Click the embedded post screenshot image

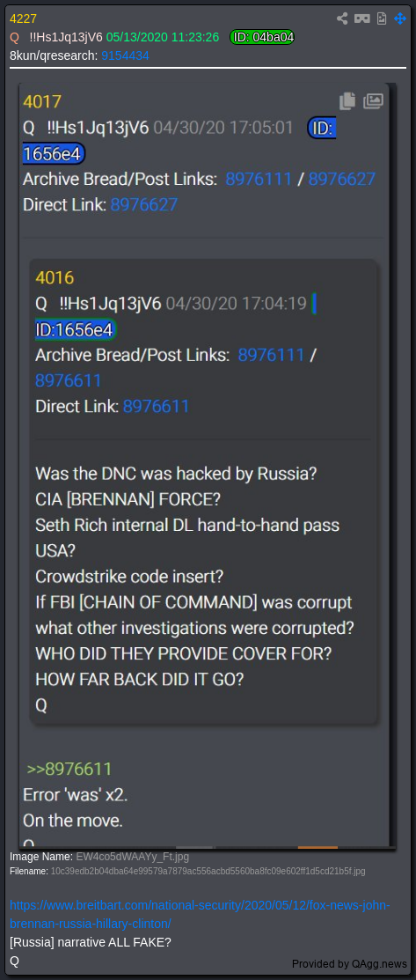pos(207,466)
